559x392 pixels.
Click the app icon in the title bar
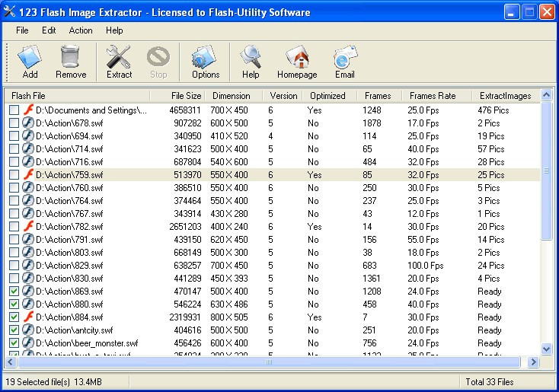tap(9, 11)
